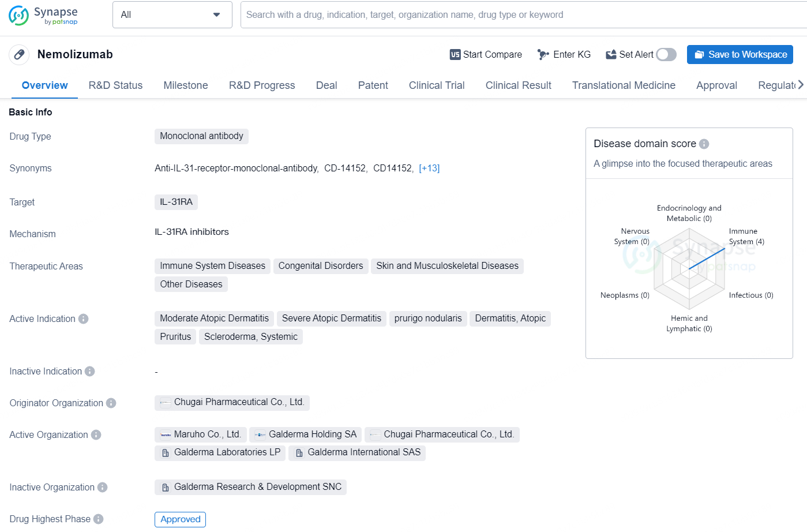Click the Synapse by Patsnap logo
Screen dimensions: 807x532
pos(43,16)
